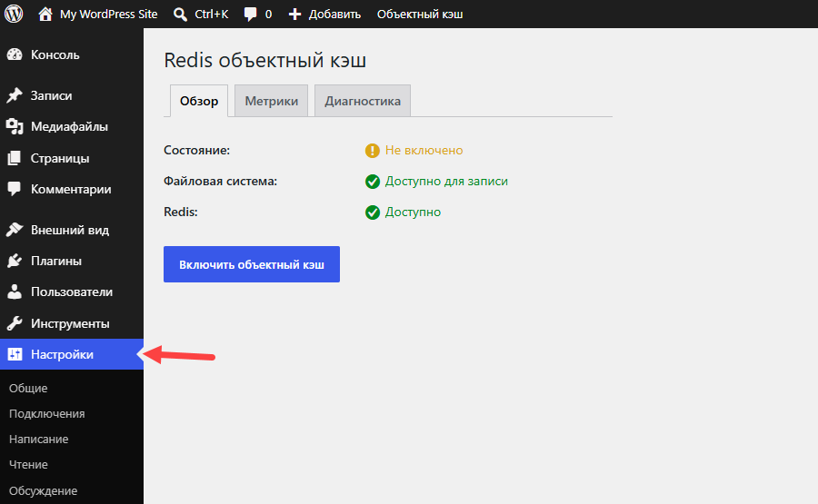Open the Подключения settings submenu item
The image size is (818, 504).
tap(47, 414)
